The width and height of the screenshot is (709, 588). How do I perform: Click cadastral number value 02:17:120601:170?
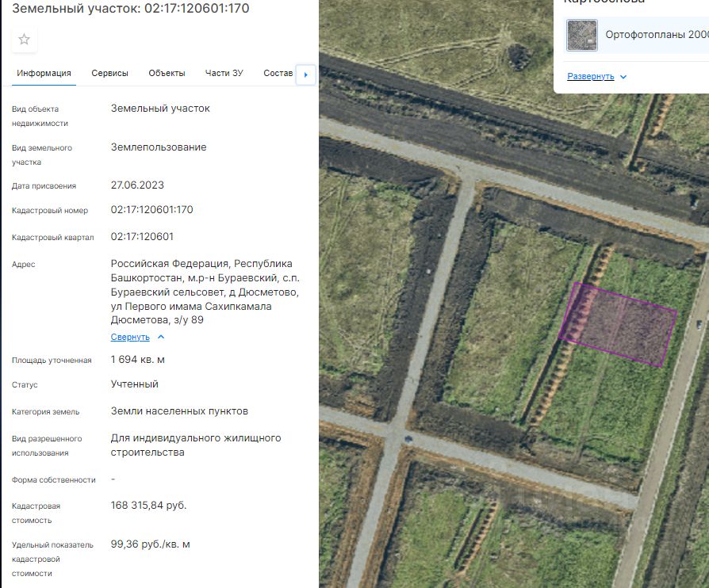click(152, 210)
